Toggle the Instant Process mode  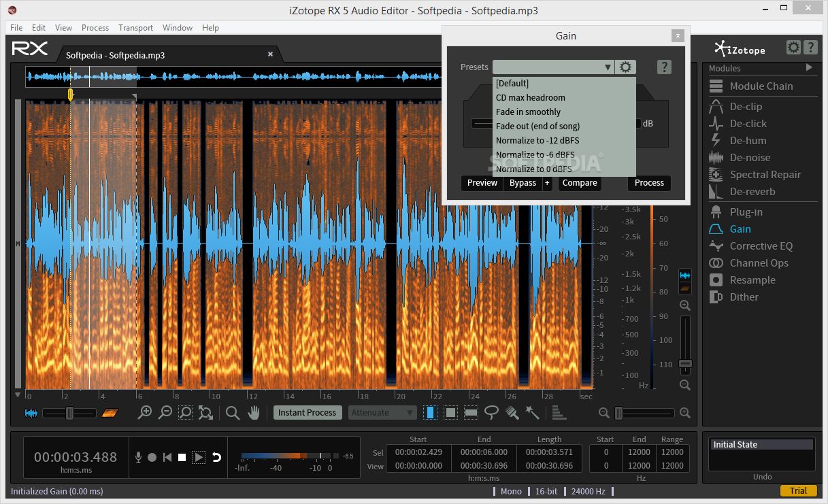(x=307, y=412)
